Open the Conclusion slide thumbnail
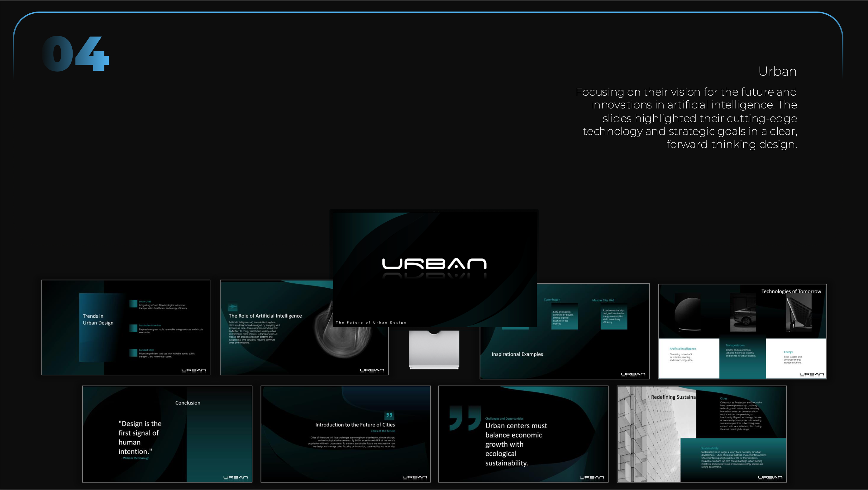Viewport: 868px width, 490px height. [x=167, y=434]
